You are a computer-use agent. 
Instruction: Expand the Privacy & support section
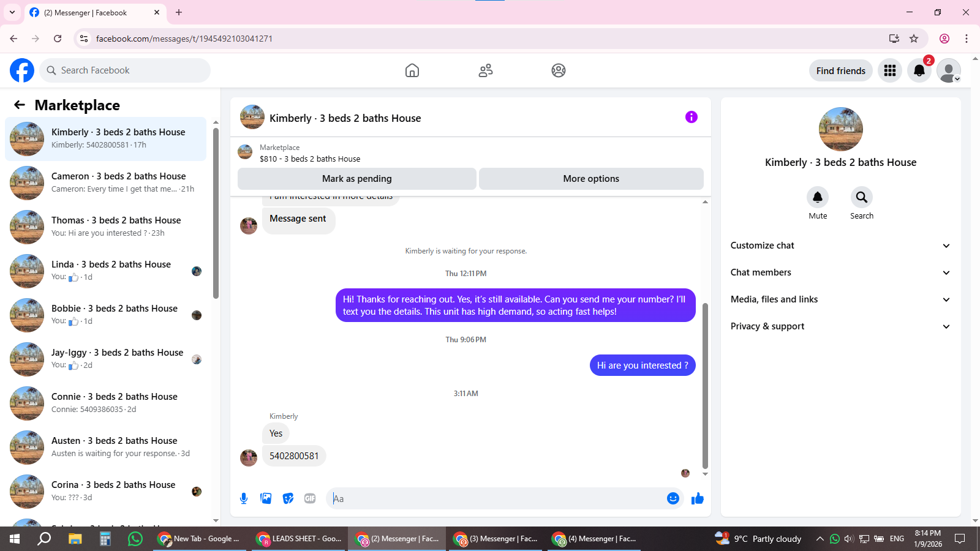point(840,326)
